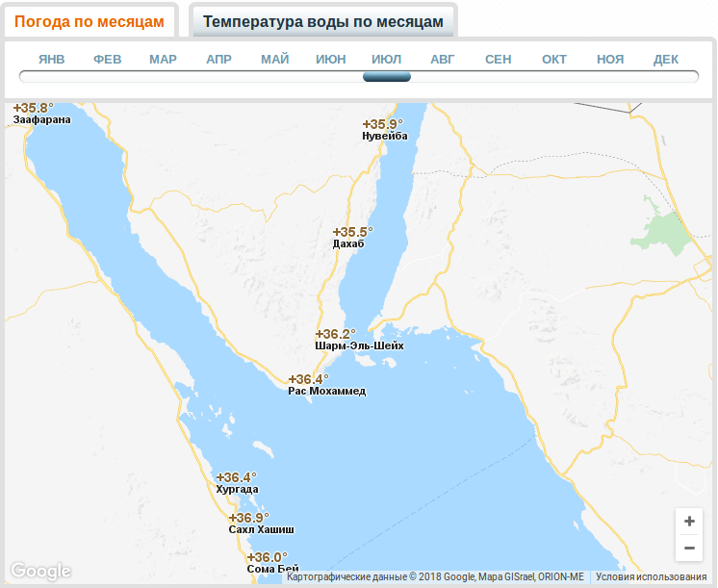Click the month slider handle
This screenshot has width=718, height=588.
pos(387,76)
